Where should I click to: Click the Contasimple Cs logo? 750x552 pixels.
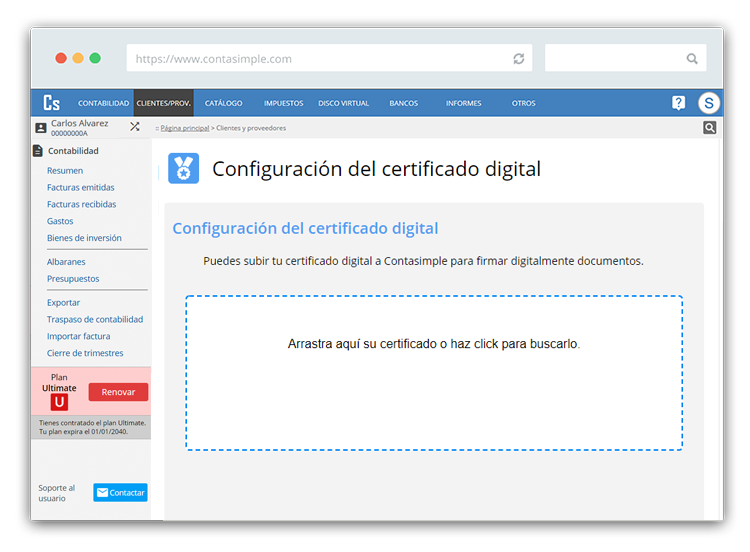point(52,103)
